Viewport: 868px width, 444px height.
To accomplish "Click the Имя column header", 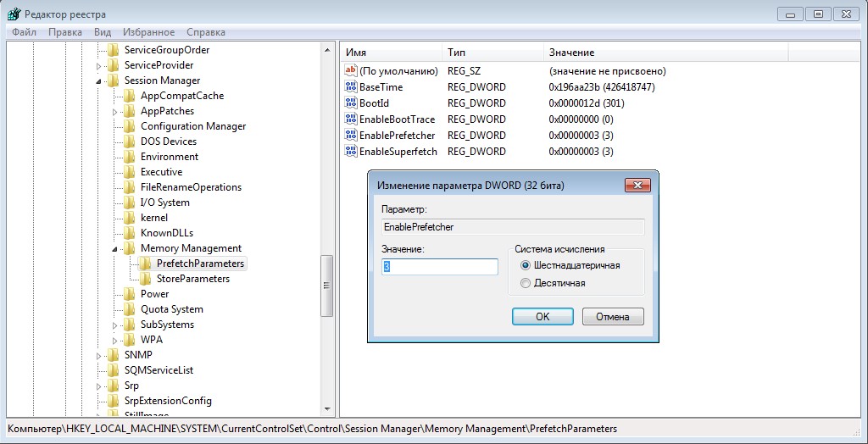I will click(x=392, y=53).
